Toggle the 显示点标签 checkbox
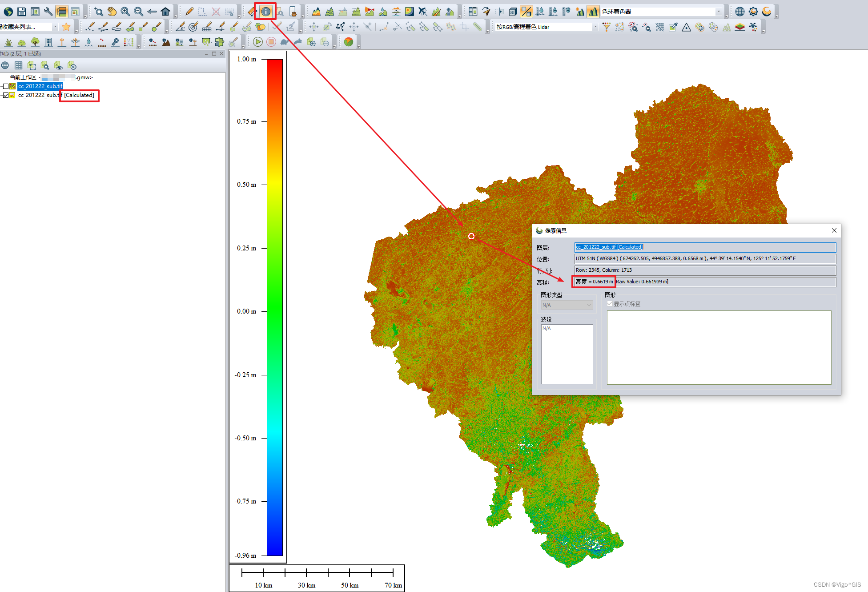The height and width of the screenshot is (592, 868). tap(610, 304)
